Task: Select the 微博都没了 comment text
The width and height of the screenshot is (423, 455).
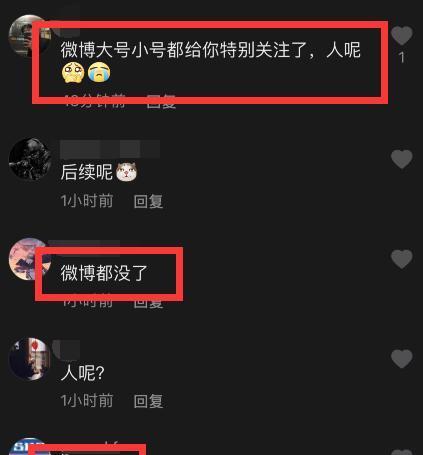Action: pyautogui.click(x=104, y=273)
